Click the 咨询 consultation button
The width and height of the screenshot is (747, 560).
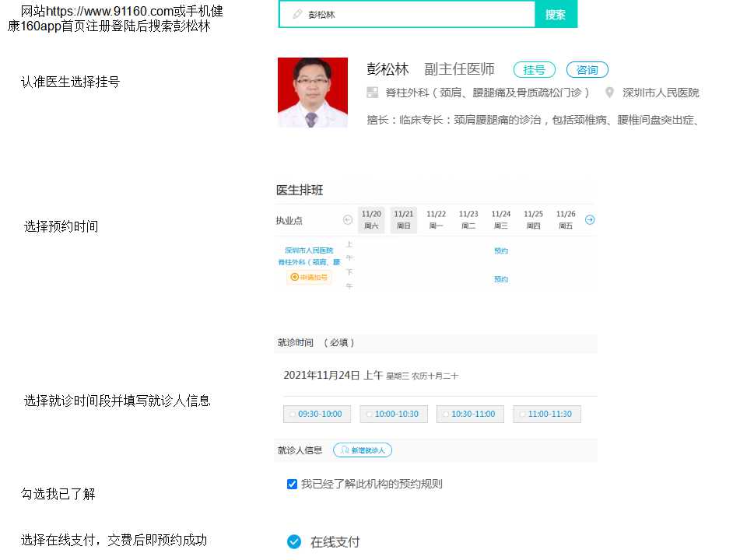point(587,70)
